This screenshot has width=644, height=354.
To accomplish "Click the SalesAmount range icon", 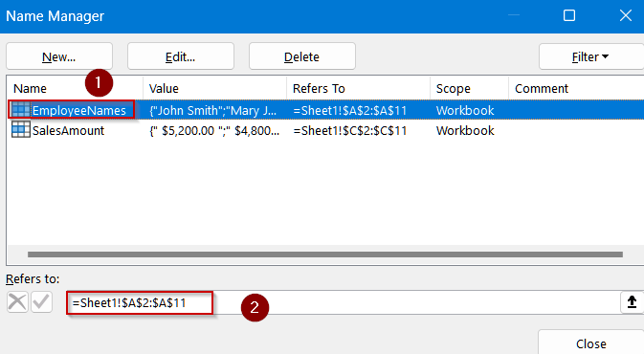I will click(x=21, y=130).
